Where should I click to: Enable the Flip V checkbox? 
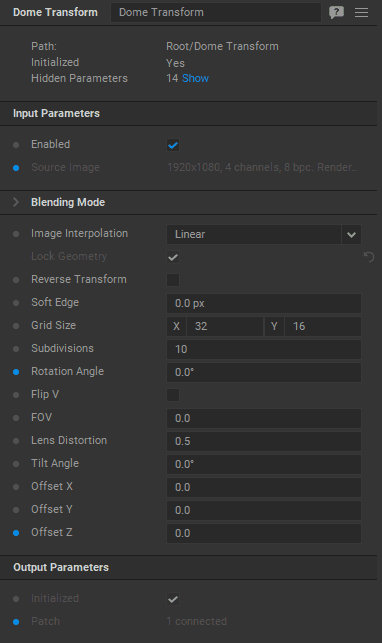click(173, 395)
